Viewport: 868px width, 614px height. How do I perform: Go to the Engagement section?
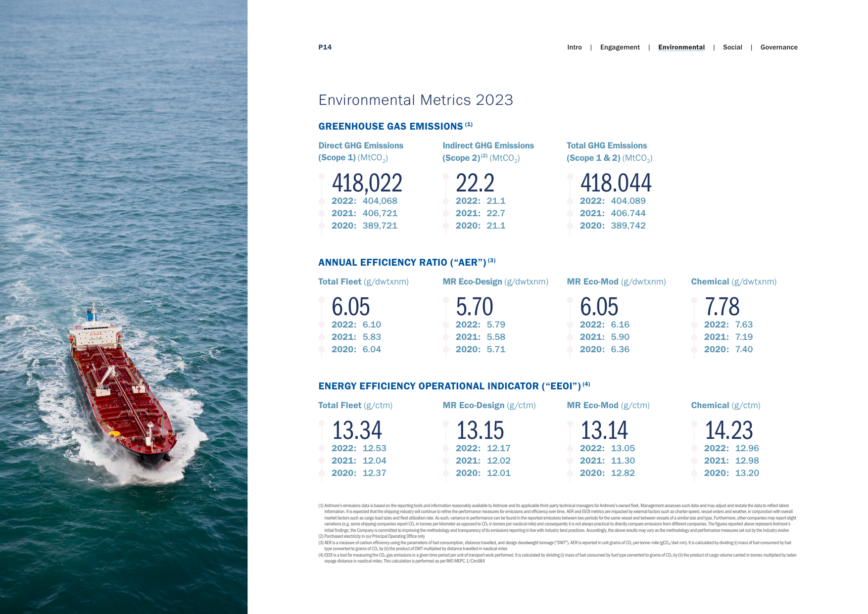coord(620,47)
